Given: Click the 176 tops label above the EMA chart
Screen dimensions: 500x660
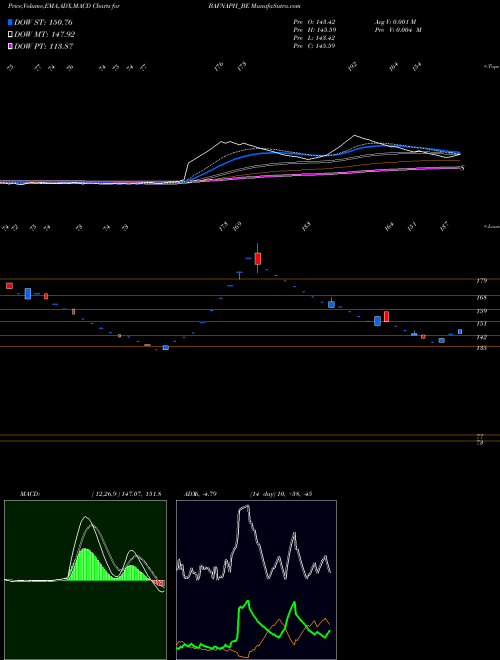Looking at the screenshot, I should [x=218, y=67].
